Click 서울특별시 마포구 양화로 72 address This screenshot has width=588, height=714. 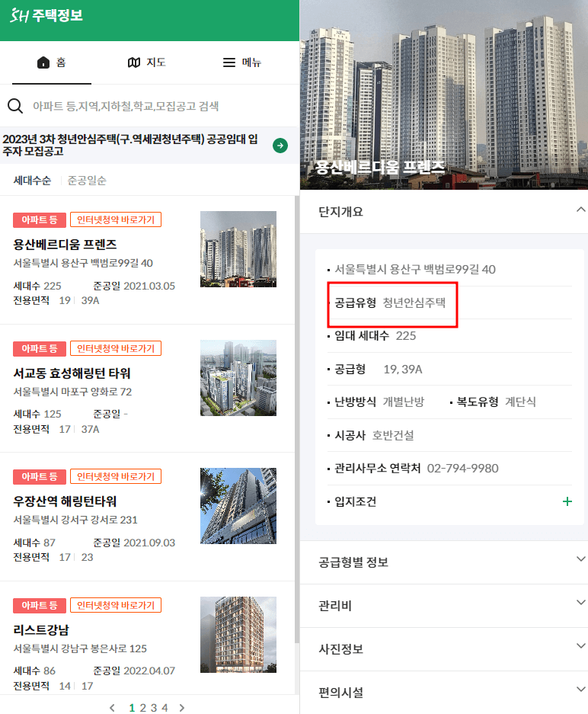72,392
